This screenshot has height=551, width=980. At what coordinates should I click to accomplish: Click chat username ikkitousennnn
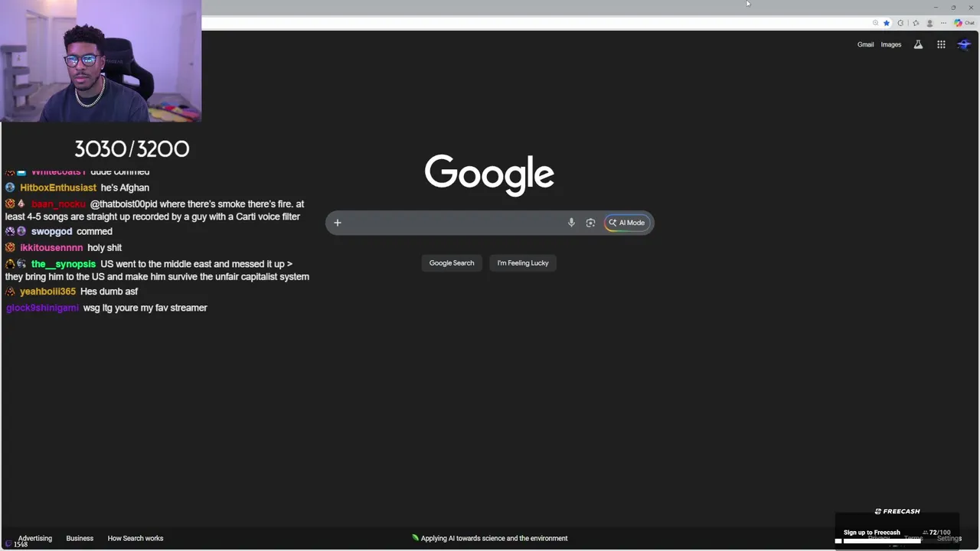51,247
